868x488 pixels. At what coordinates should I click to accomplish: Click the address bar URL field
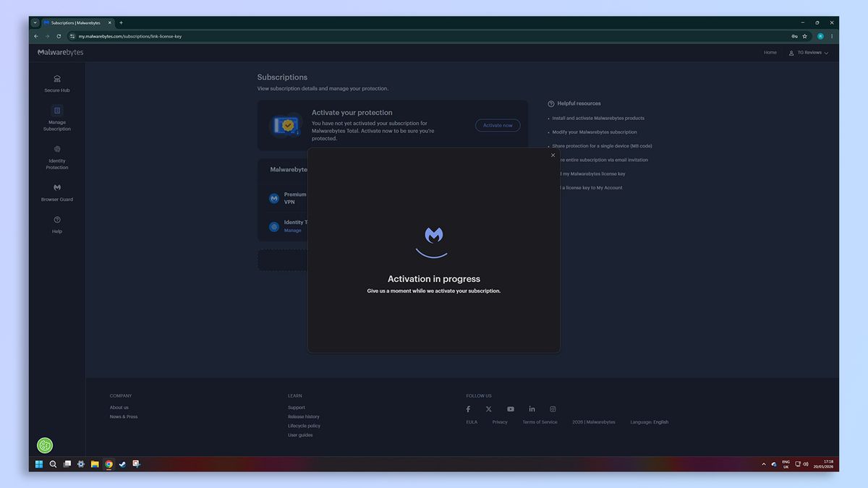[434, 36]
